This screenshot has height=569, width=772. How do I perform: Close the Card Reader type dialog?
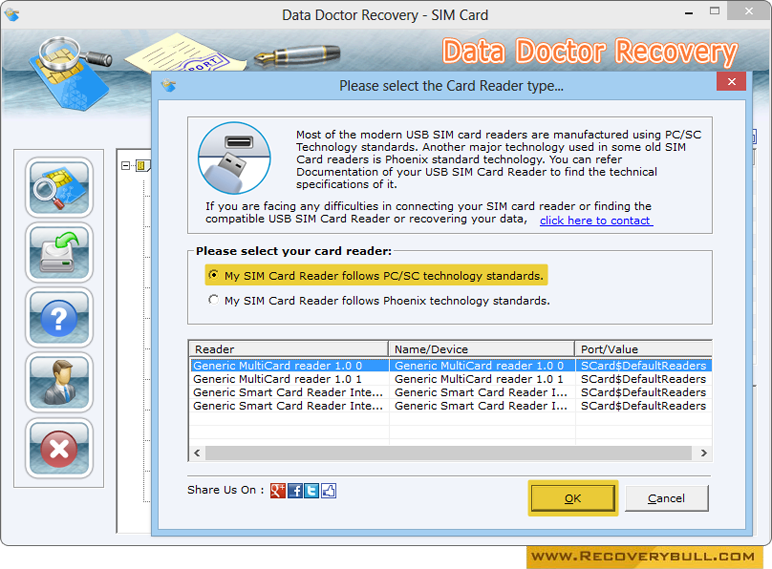click(731, 82)
